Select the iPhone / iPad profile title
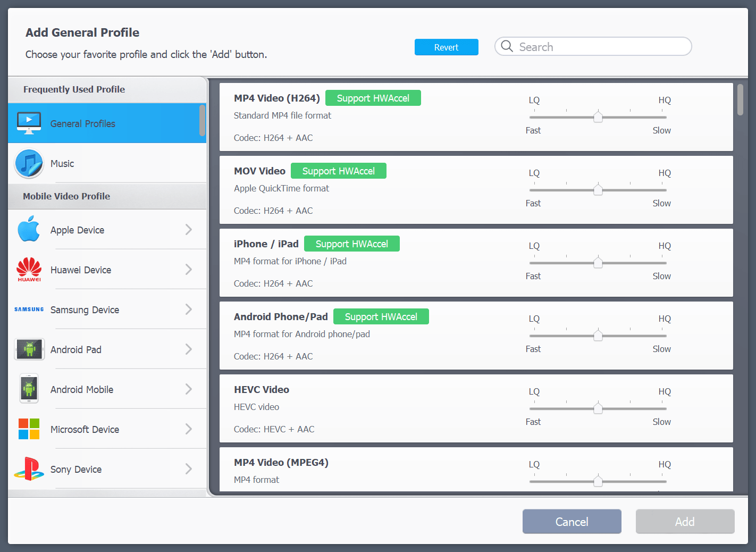 266,244
